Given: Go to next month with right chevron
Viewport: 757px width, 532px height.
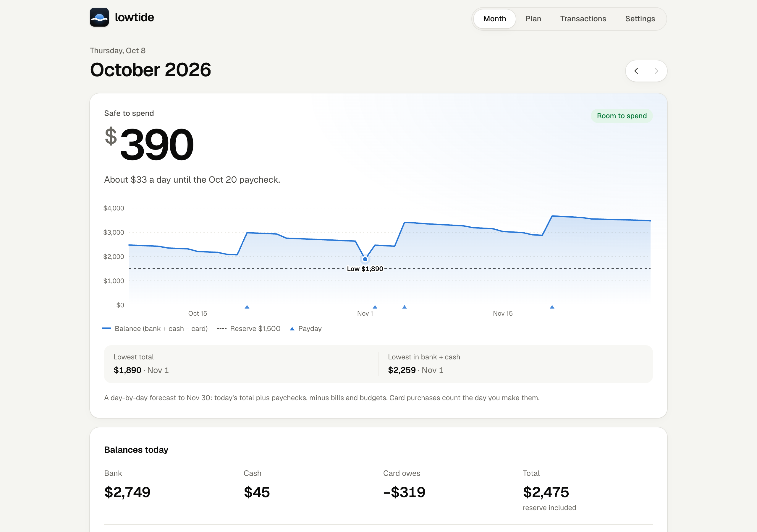Looking at the screenshot, I should coord(656,71).
